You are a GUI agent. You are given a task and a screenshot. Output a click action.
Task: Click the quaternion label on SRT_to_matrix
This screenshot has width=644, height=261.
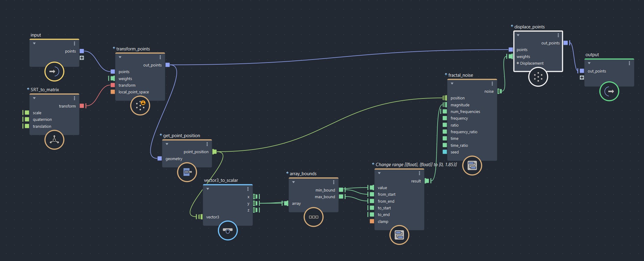[x=42, y=119]
